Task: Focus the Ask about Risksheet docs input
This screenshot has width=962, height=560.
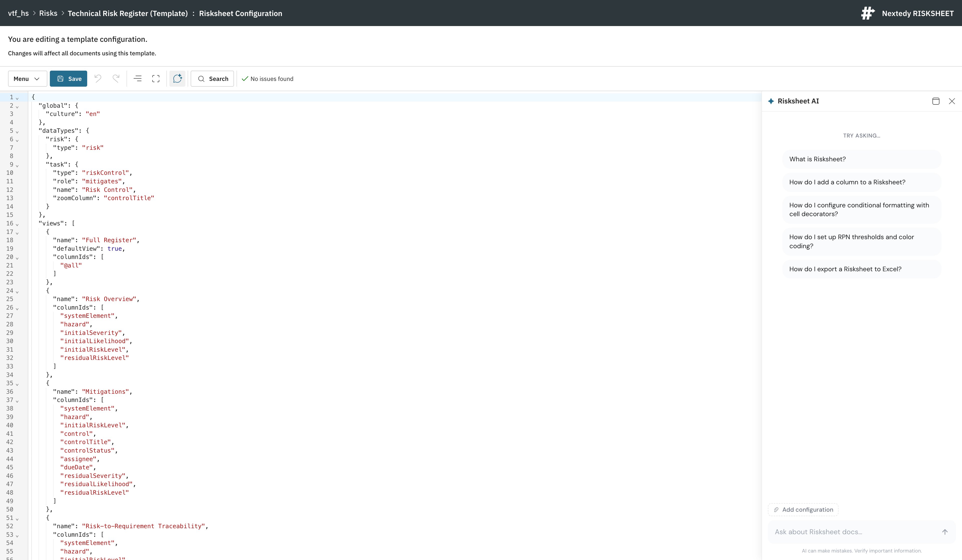Action: tap(855, 532)
